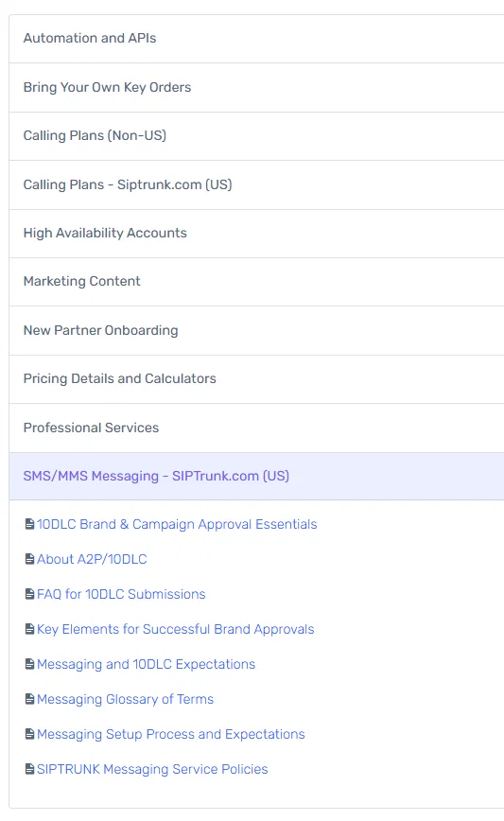The image size is (504, 821).
Task: Open 10DLC Brand & Campaign Approval Essentials article
Action: pos(177,524)
